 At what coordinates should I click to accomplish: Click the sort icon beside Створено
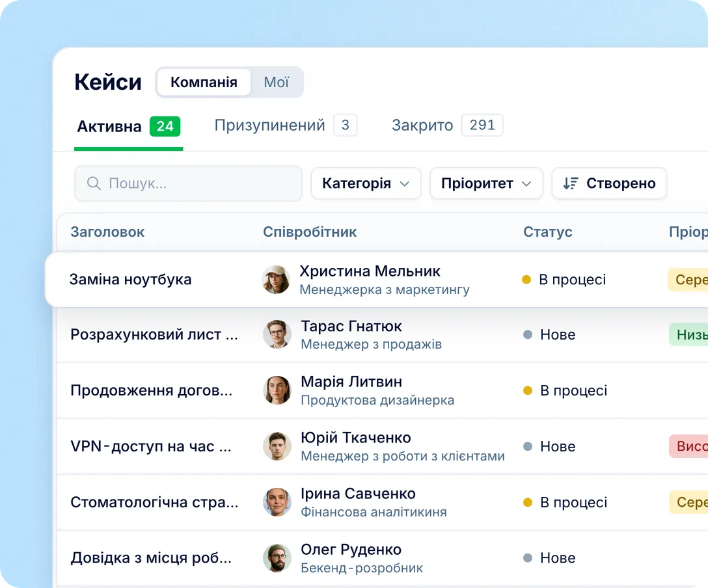(570, 183)
